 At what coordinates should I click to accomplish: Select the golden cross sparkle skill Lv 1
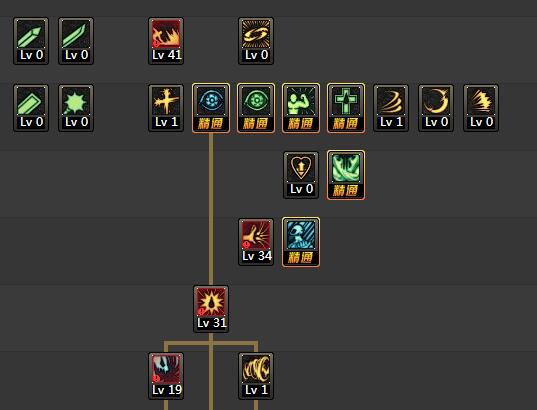pos(166,108)
